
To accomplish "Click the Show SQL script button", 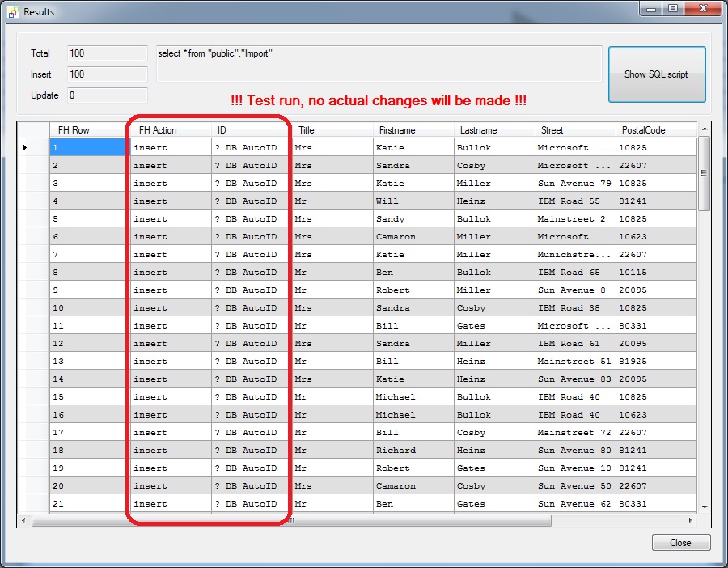I will pos(657,73).
